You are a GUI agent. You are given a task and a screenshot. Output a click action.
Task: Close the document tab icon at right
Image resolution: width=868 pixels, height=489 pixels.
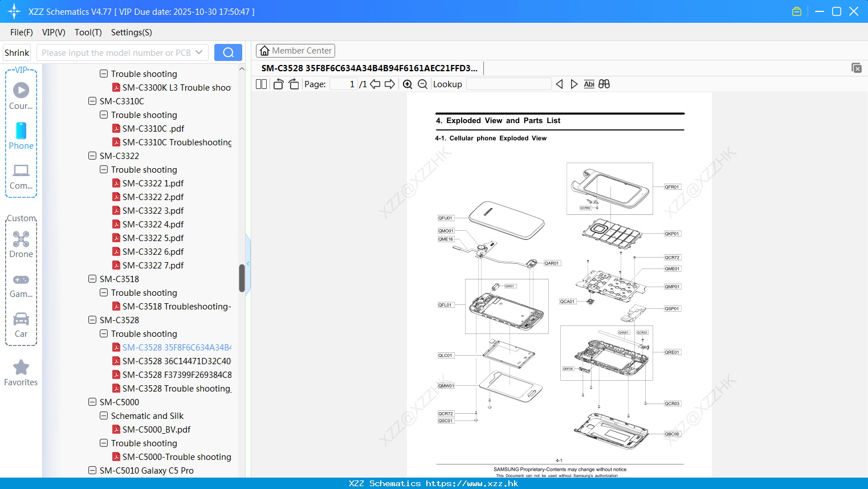point(856,68)
